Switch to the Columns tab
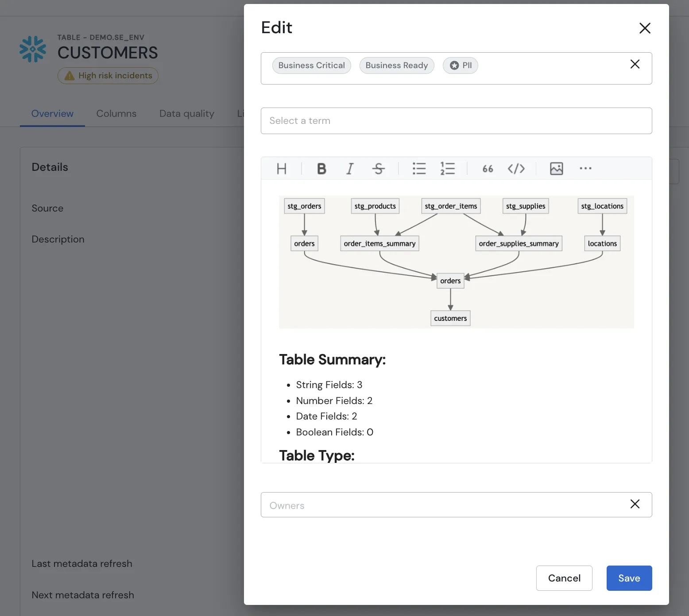Screen dimensions: 689x616 116,114
